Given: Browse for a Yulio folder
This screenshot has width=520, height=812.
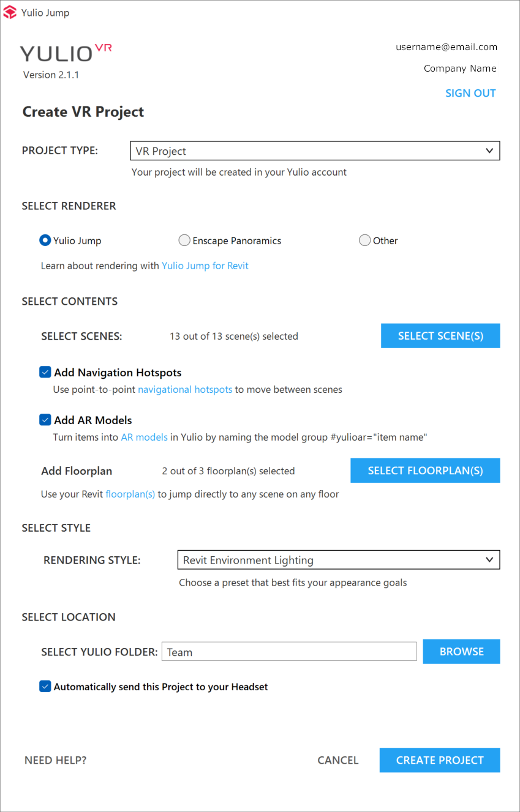Looking at the screenshot, I should pos(461,652).
